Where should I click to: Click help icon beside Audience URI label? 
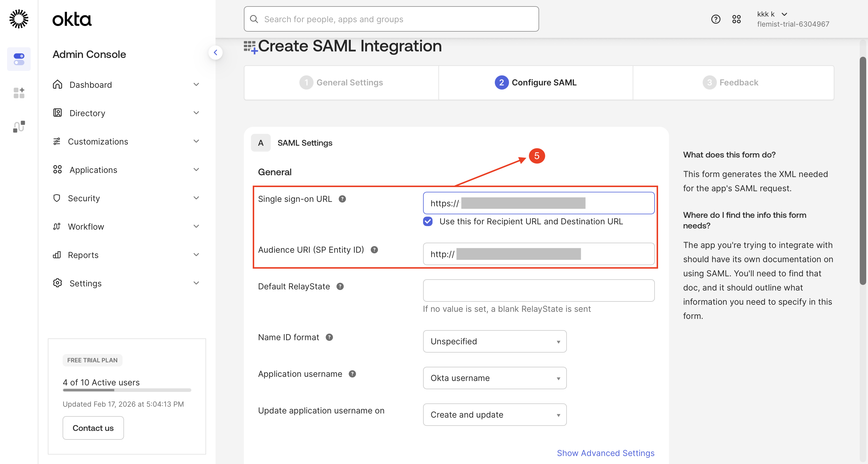(x=374, y=250)
